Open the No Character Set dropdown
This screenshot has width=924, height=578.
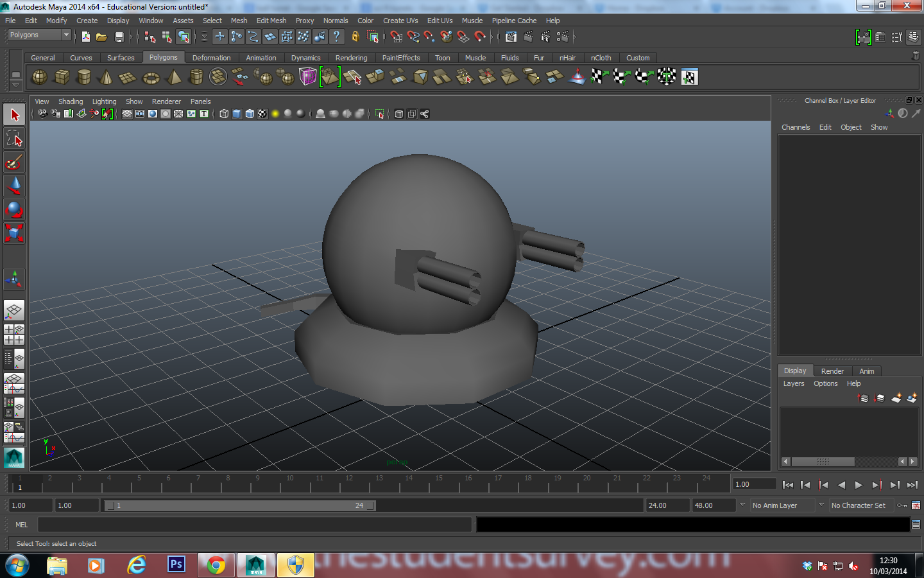[x=861, y=505]
